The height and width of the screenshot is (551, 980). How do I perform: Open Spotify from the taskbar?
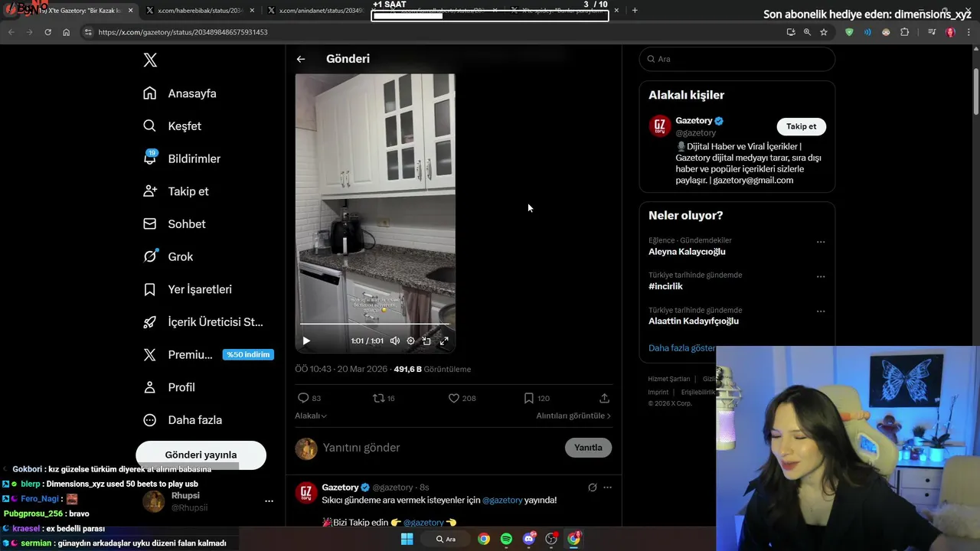point(506,539)
